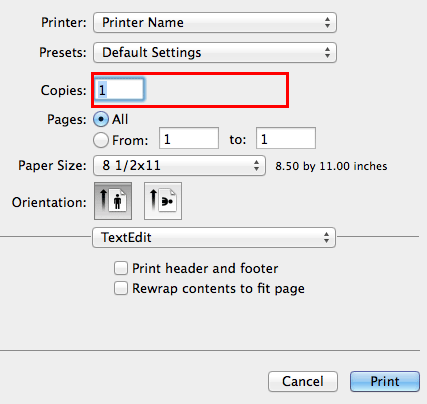This screenshot has width=427, height=404.
Task: Select the From pages radio button
Action: coord(101,140)
